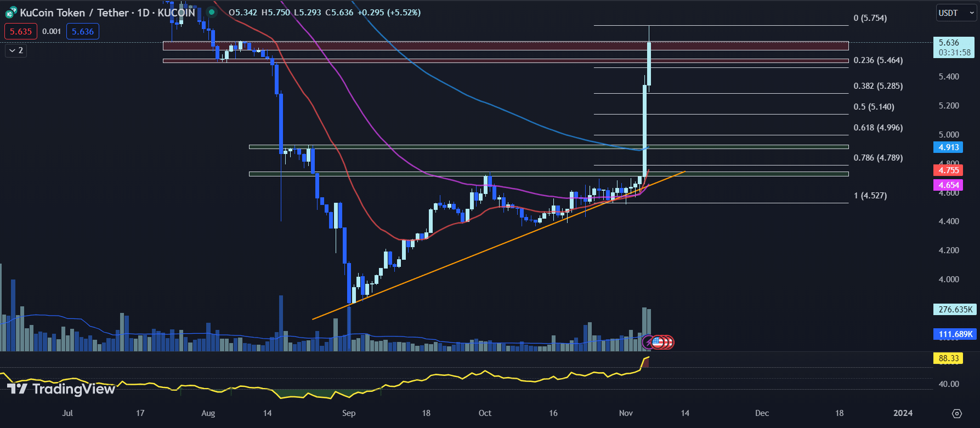The width and height of the screenshot is (980, 428).
Task: Click the blue 4.913 moving average price label
Action: click(x=948, y=147)
